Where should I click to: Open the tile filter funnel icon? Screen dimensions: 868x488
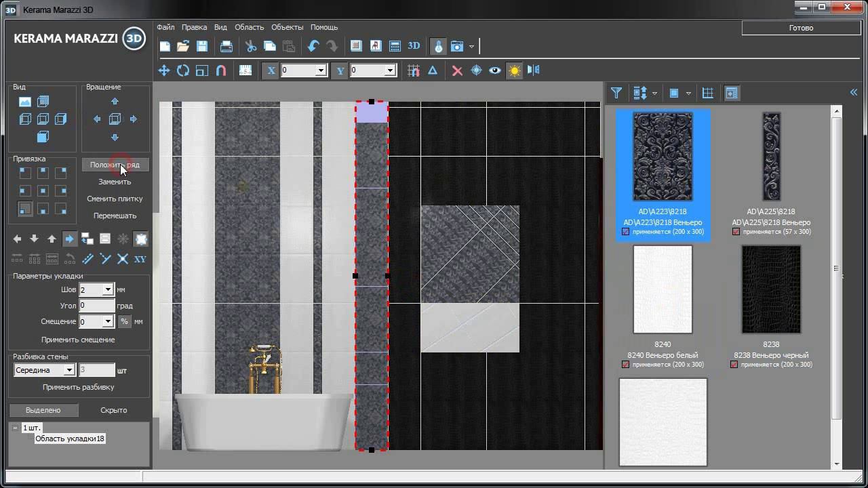(x=616, y=93)
